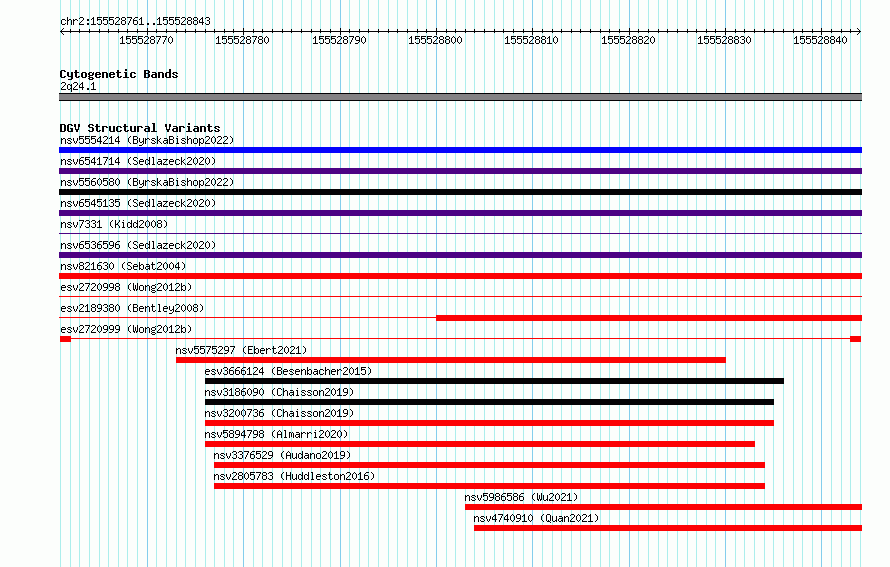Screen dimensions: 890x567
Task: Click nsv2805783 (Huddleston2016) label
Action: coord(295,476)
